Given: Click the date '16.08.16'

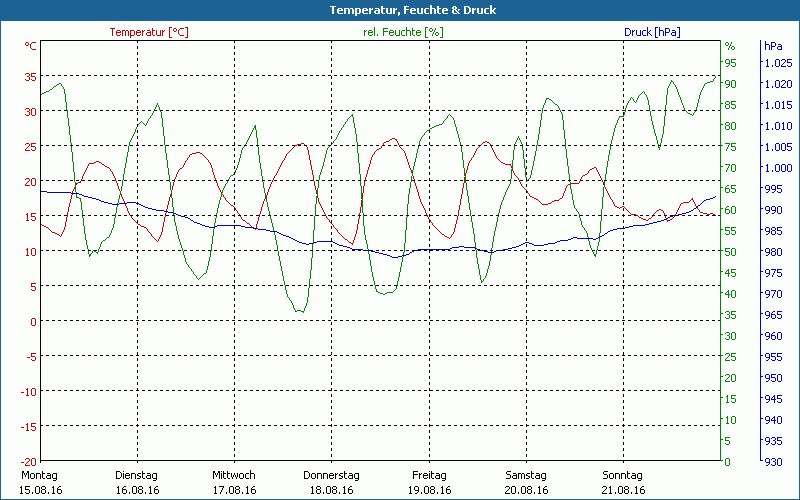Looking at the screenshot, I should click(x=137, y=490).
